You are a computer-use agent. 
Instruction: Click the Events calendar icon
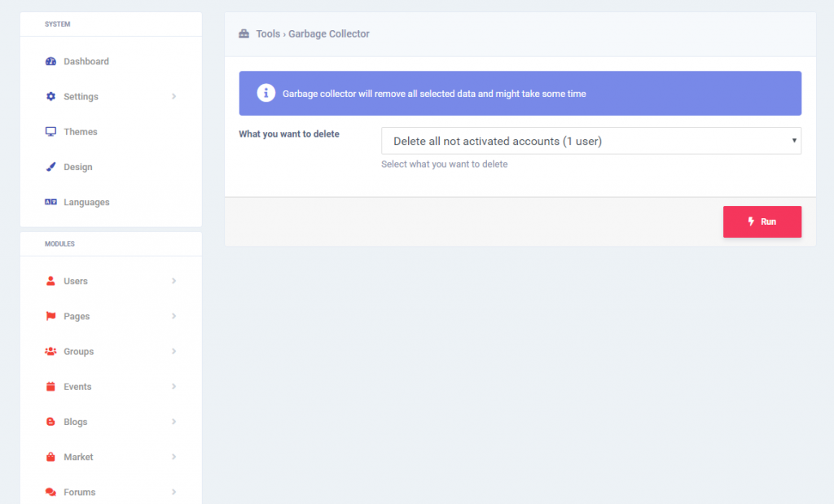[50, 387]
